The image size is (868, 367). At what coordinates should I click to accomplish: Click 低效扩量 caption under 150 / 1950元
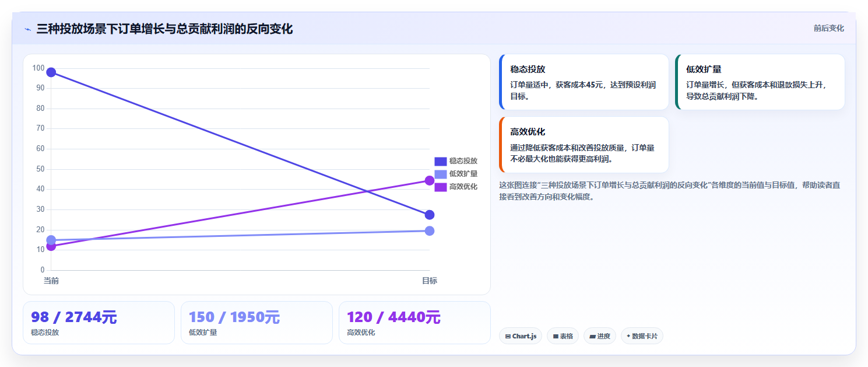click(203, 333)
